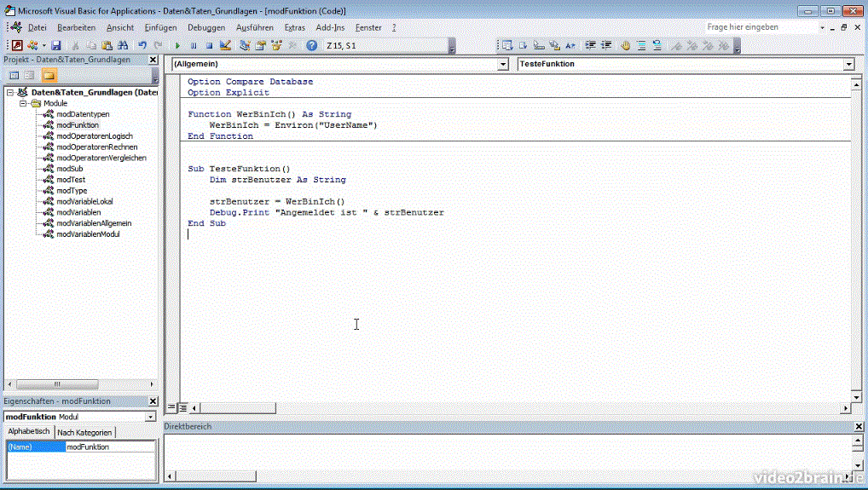868x490 pixels.
Task: Open the (Allgemein) object dropdown
Action: click(x=503, y=64)
